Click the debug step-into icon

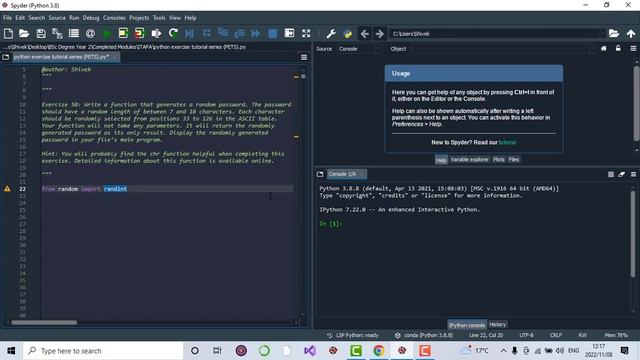pyautogui.click(x=223, y=33)
